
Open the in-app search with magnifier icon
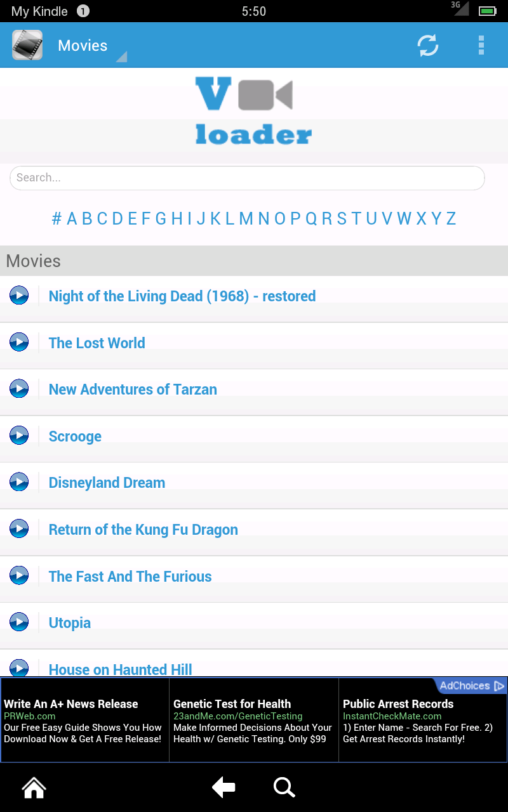[x=284, y=787]
